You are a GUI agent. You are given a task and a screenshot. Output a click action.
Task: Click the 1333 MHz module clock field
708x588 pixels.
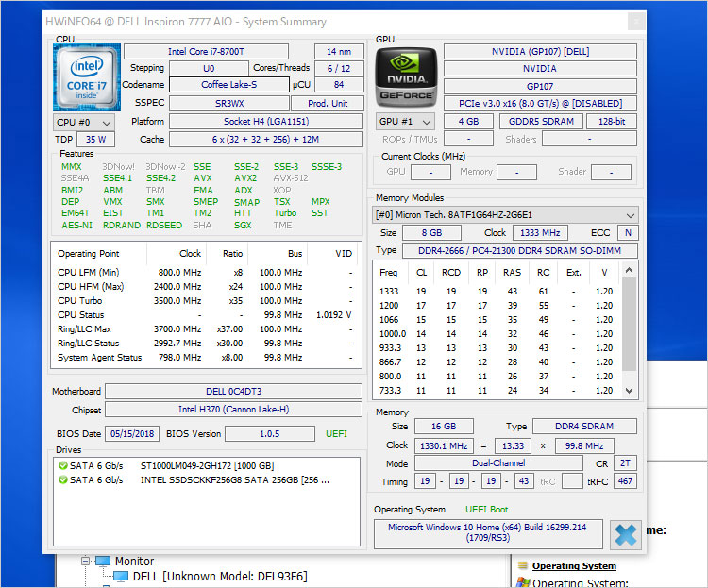tap(540, 232)
